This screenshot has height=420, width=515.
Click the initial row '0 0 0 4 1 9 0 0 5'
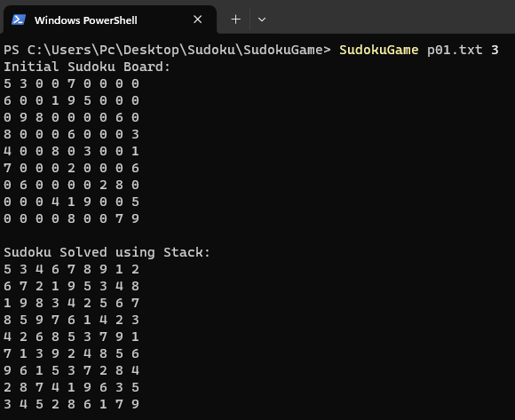71,202
